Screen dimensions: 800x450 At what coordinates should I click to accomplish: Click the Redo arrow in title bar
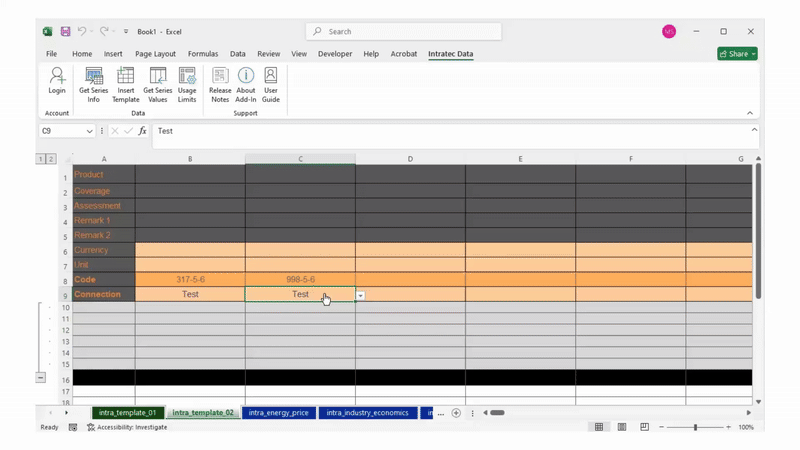[104, 31]
